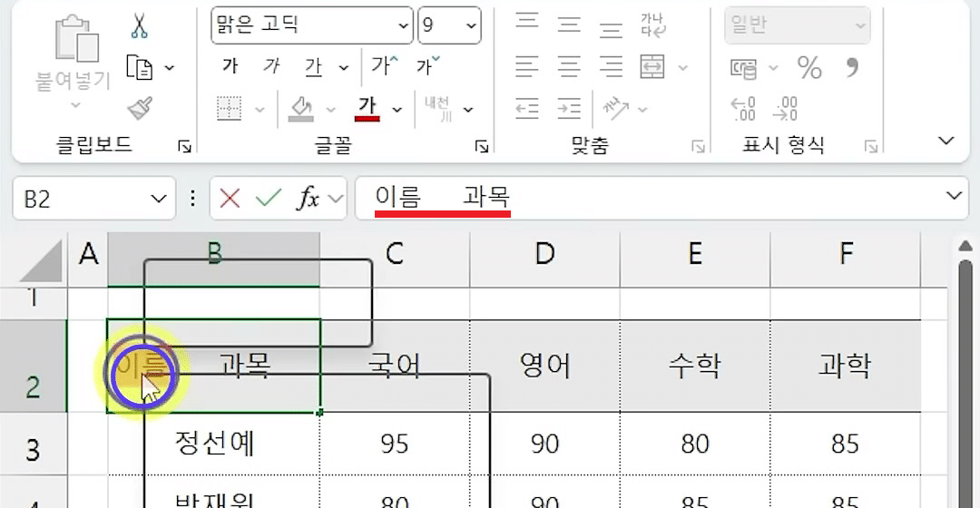
Task: Align text left
Action: point(527,66)
